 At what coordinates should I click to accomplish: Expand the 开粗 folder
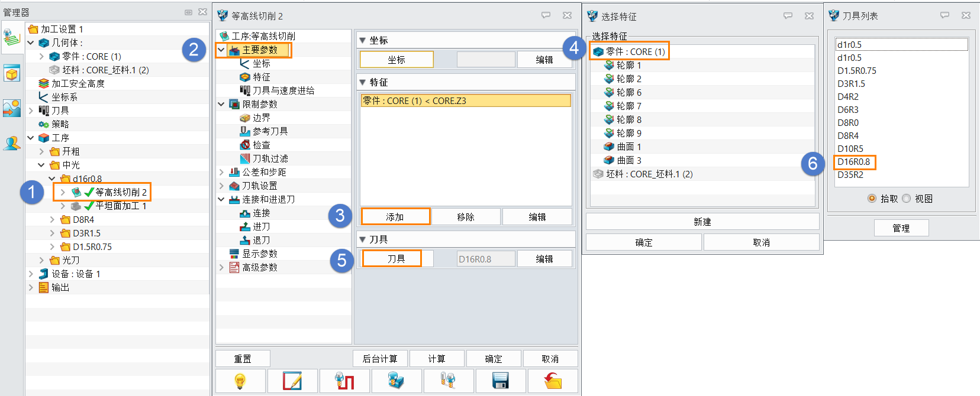point(41,151)
